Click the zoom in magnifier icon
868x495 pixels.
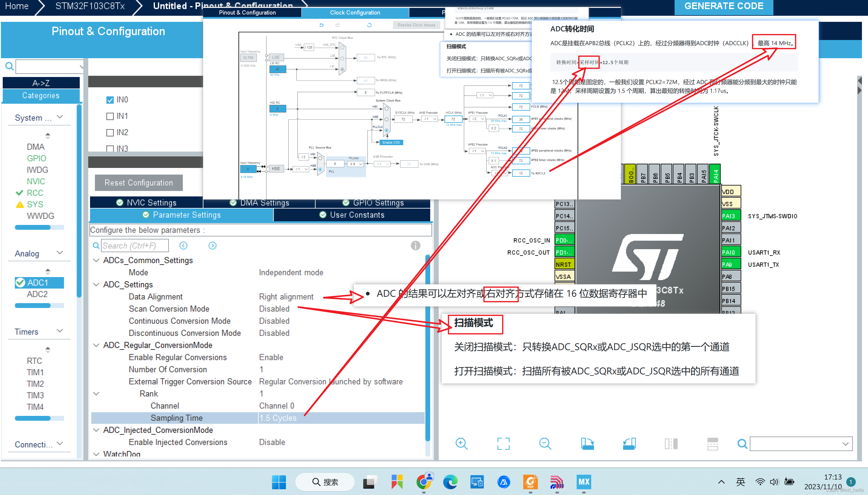(x=461, y=443)
